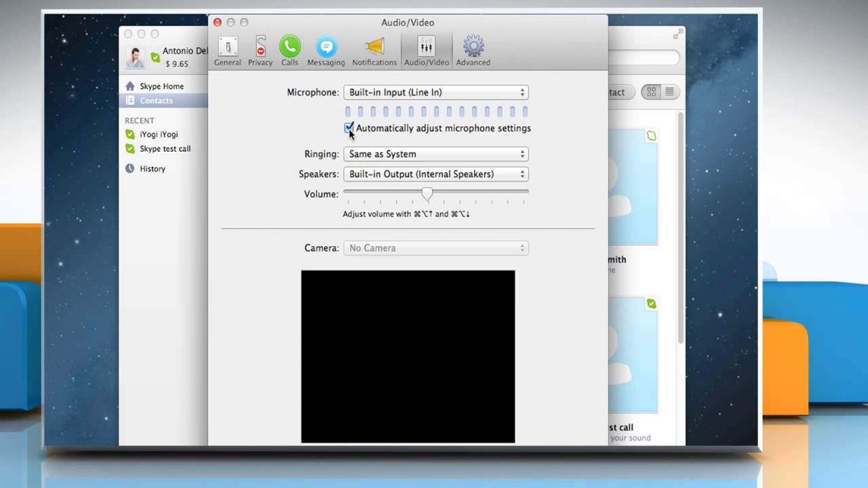
Task: Click the RECENT section header
Action: pyautogui.click(x=140, y=121)
